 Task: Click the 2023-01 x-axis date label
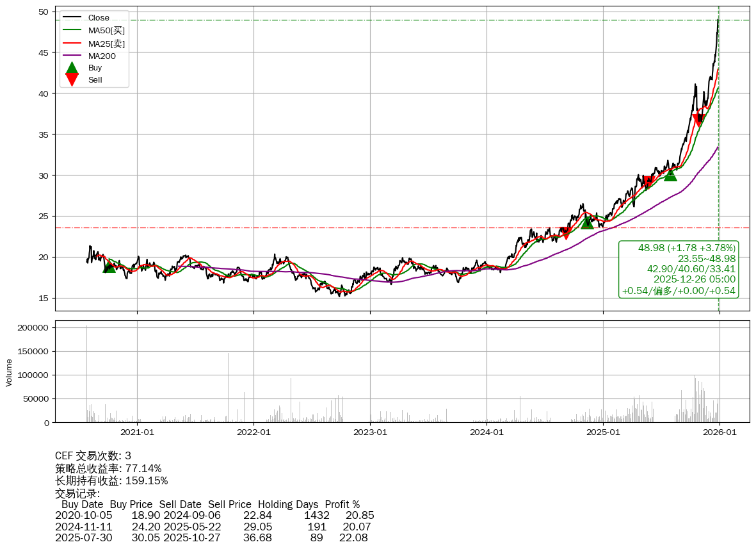pyautogui.click(x=371, y=432)
